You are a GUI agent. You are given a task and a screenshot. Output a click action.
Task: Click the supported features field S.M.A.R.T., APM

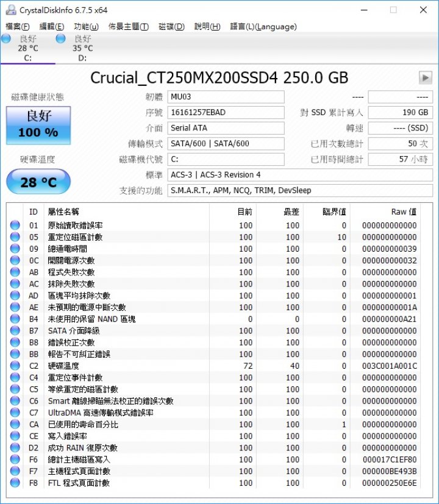click(x=300, y=191)
